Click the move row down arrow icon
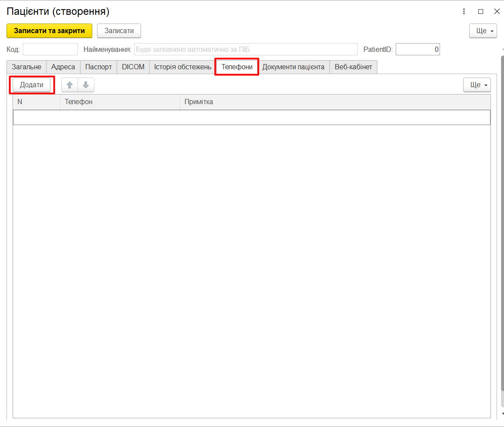The height and width of the screenshot is (427, 504). tap(86, 85)
